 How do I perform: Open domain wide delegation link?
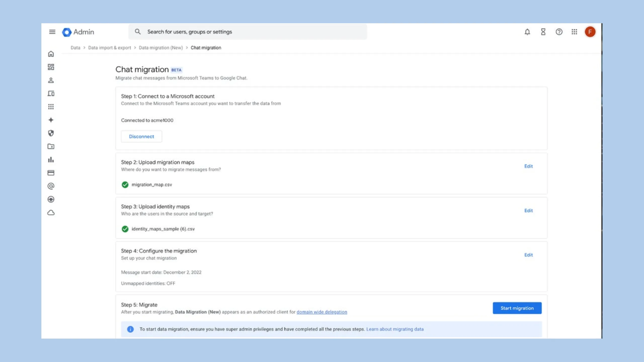click(x=322, y=312)
